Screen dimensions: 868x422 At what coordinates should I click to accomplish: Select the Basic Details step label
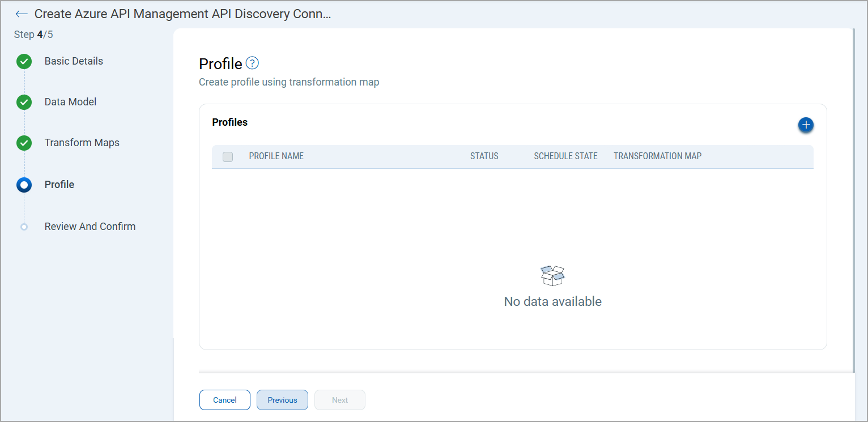74,61
